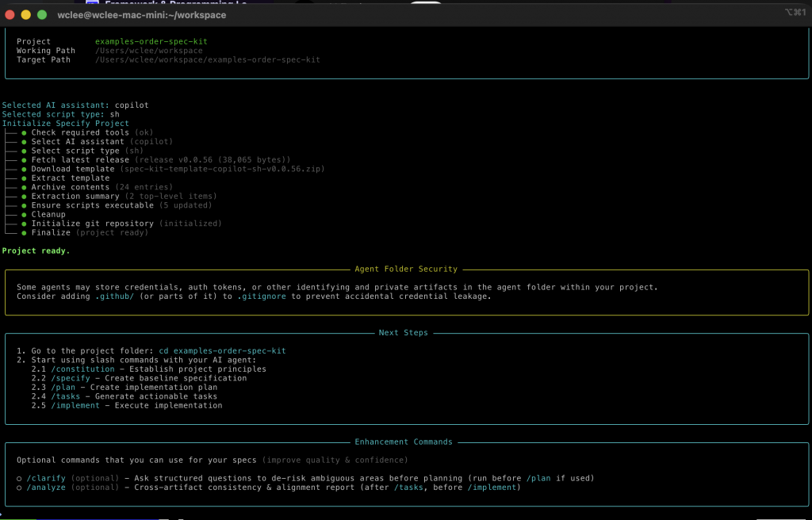The height and width of the screenshot is (520, 812).
Task: Click terminal title wclee@wclee-mac-mini:~/workspace
Action: click(142, 15)
